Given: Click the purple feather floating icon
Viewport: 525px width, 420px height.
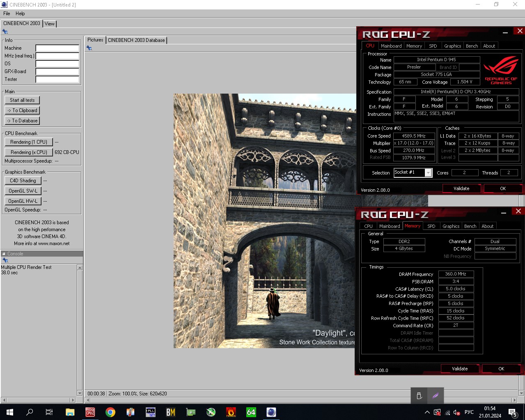Looking at the screenshot, I should click(x=435, y=396).
